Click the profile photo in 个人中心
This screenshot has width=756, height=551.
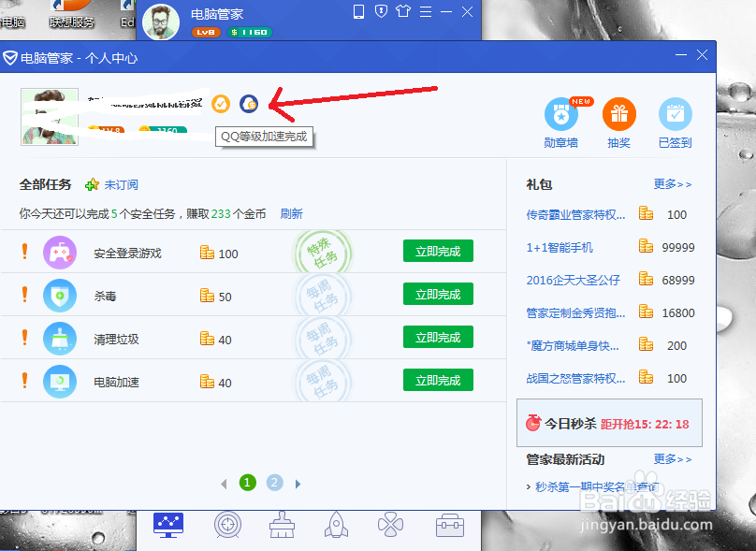click(50, 117)
